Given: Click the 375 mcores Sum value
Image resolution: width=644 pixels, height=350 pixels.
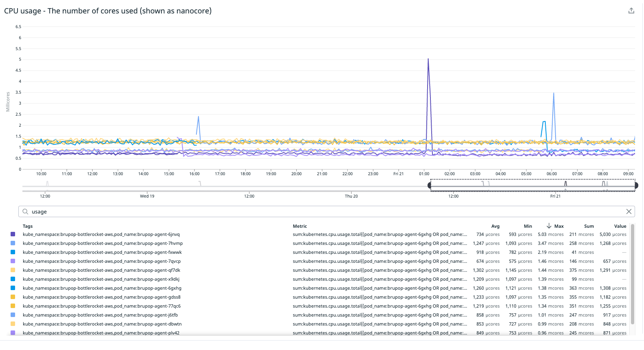Looking at the screenshot, I should (582, 270).
